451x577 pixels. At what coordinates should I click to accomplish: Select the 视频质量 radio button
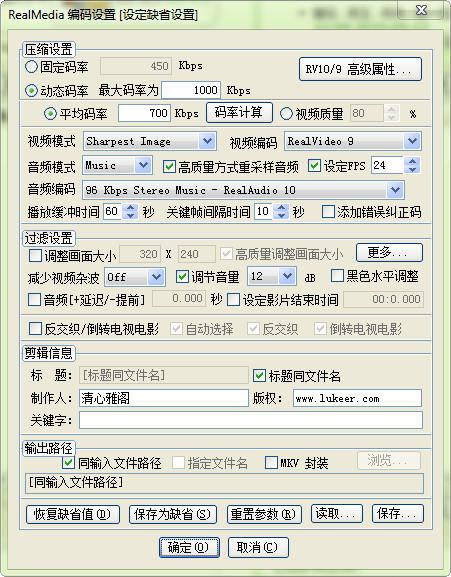286,114
